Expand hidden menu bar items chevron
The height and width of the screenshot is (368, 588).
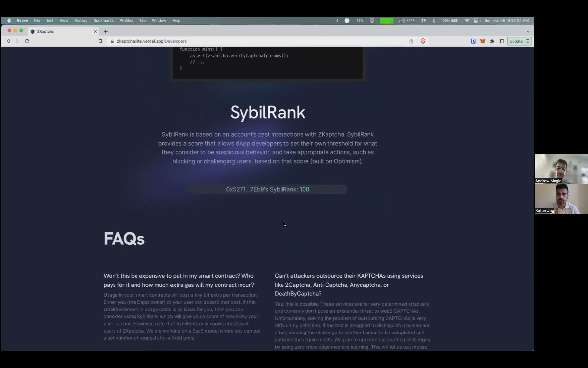click(x=337, y=20)
